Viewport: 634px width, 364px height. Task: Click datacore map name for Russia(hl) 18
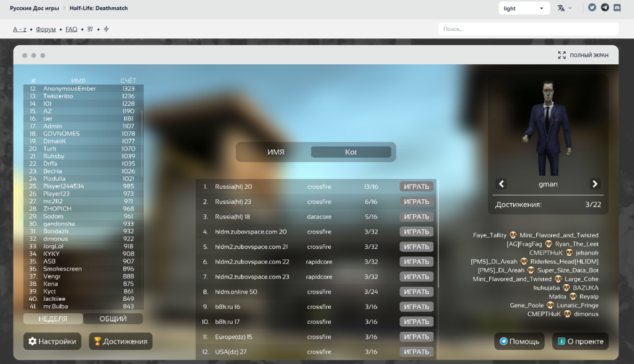(319, 217)
